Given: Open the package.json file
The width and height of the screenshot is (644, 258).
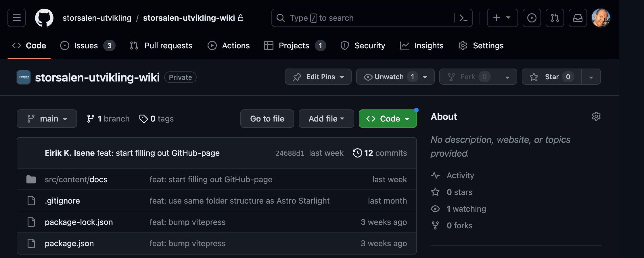Looking at the screenshot, I should (69, 243).
